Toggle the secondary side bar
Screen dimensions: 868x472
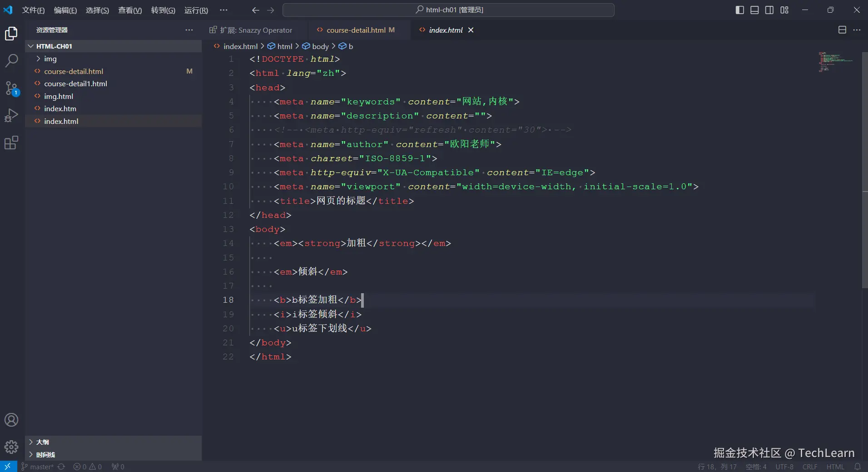(769, 10)
